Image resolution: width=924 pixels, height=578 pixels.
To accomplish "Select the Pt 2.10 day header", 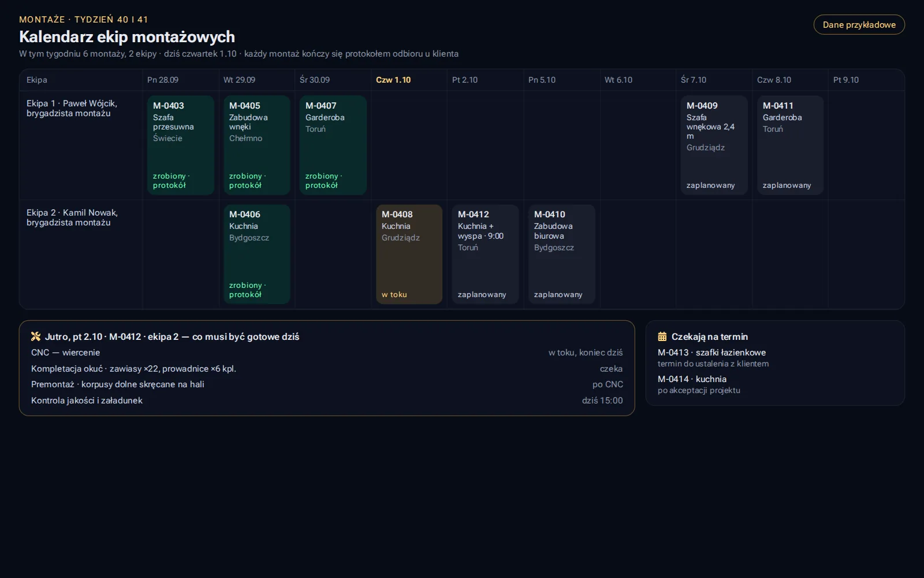I will click(485, 80).
